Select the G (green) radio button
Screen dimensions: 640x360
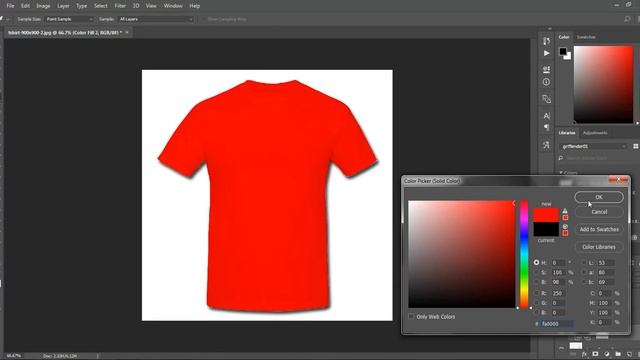(536, 303)
